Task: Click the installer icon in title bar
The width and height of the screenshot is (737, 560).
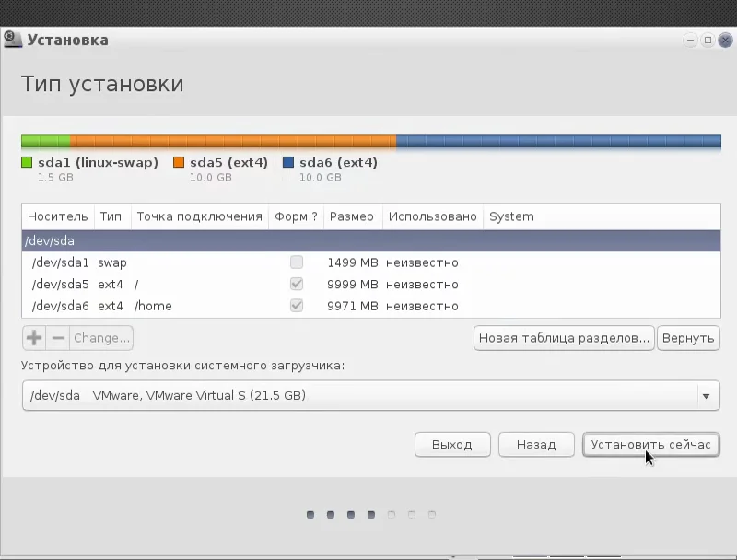Action: 12,40
